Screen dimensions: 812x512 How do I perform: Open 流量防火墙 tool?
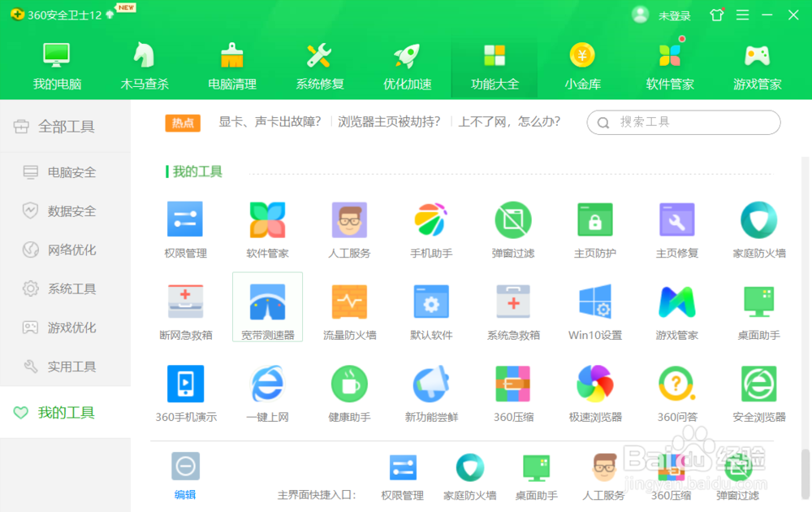[349, 311]
